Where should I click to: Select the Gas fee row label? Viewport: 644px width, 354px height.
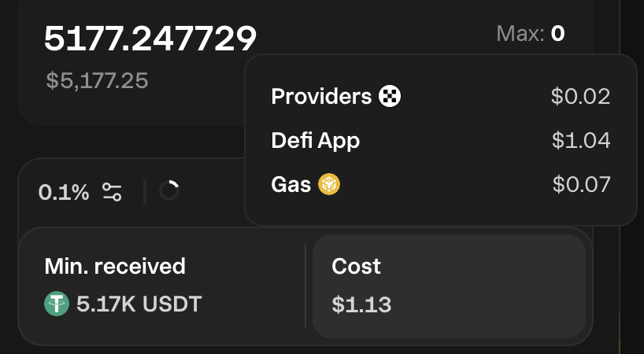click(x=291, y=185)
